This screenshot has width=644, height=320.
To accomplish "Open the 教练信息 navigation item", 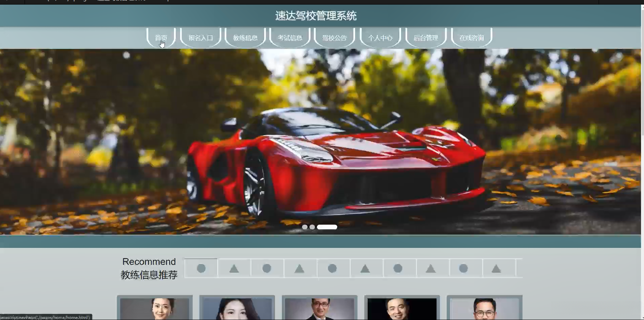I will (245, 38).
